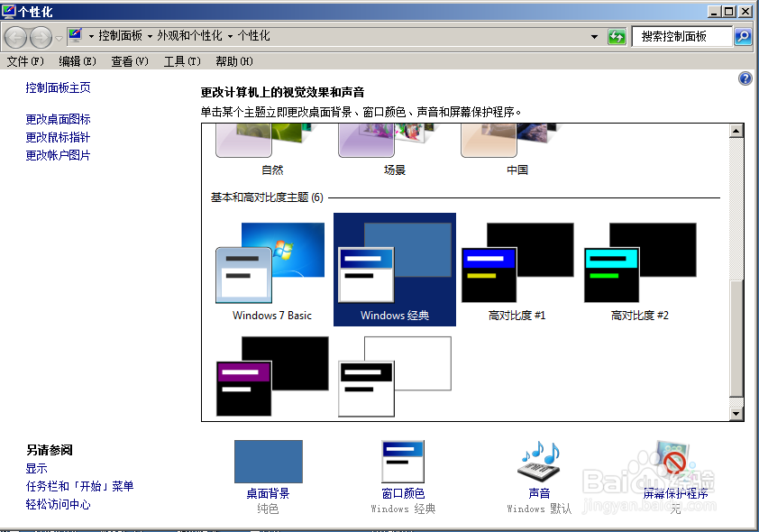Open the 查看(V) menu

click(x=130, y=61)
